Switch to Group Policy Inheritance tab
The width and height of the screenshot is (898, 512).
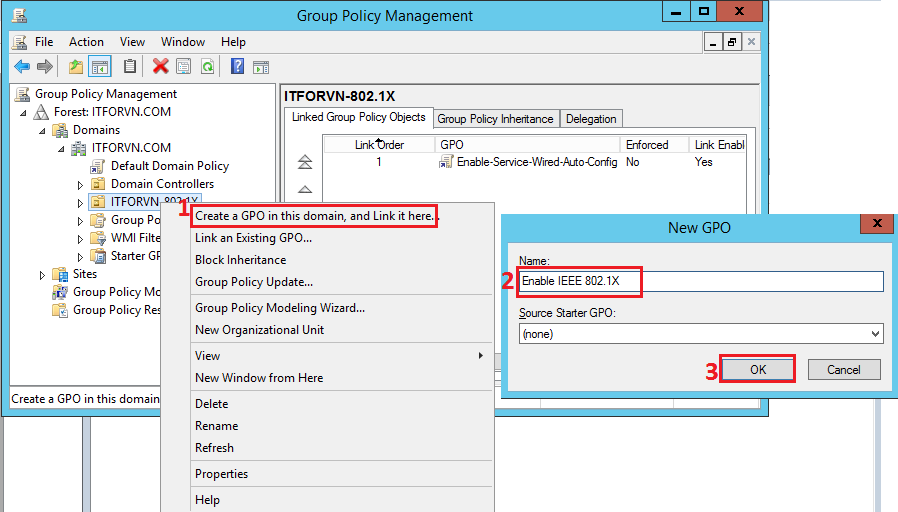[495, 119]
